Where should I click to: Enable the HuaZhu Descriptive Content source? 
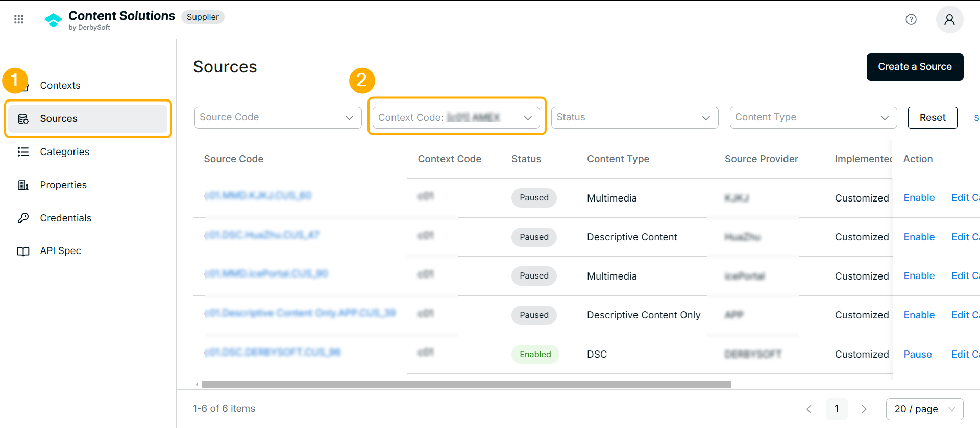[919, 237]
